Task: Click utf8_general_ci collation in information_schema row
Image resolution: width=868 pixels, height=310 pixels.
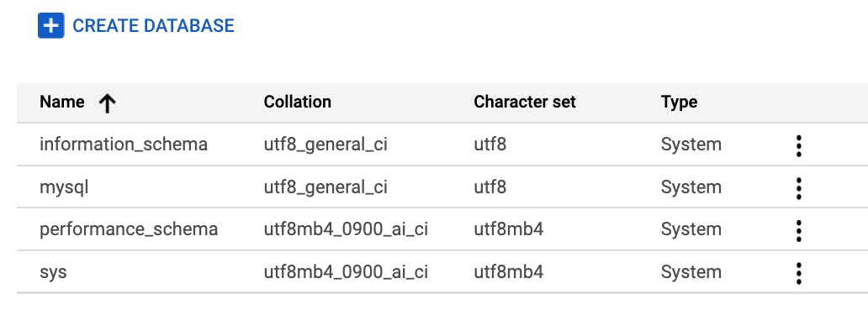Action: (325, 144)
